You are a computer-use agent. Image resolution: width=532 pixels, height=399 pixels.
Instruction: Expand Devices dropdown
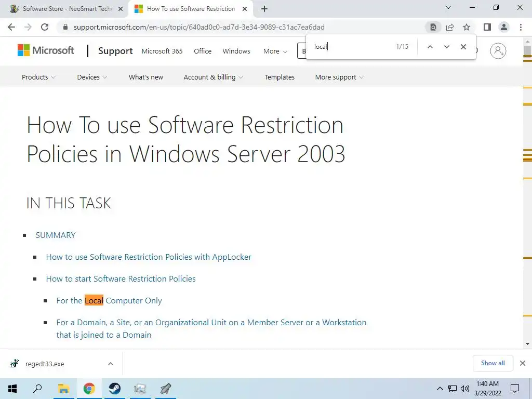coord(92,77)
